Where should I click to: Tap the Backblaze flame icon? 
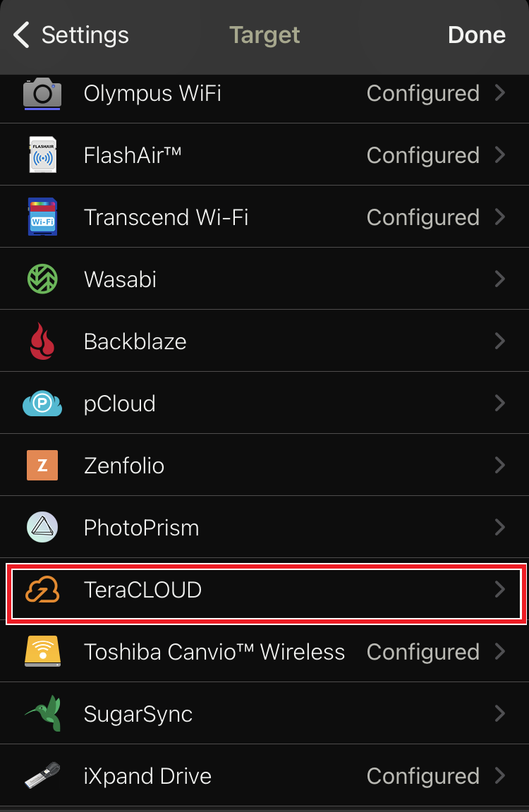click(44, 341)
